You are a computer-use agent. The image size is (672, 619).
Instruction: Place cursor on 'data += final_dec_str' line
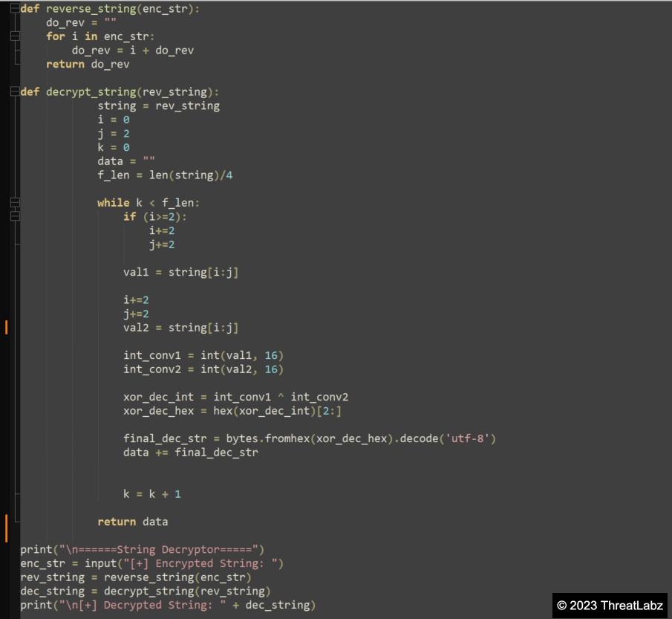[x=191, y=452]
